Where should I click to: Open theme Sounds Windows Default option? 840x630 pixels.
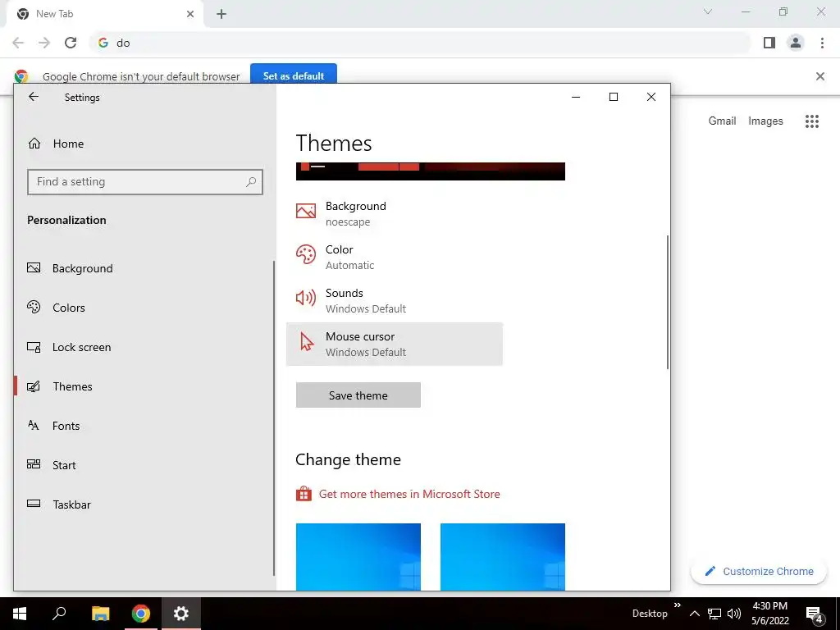pos(395,300)
